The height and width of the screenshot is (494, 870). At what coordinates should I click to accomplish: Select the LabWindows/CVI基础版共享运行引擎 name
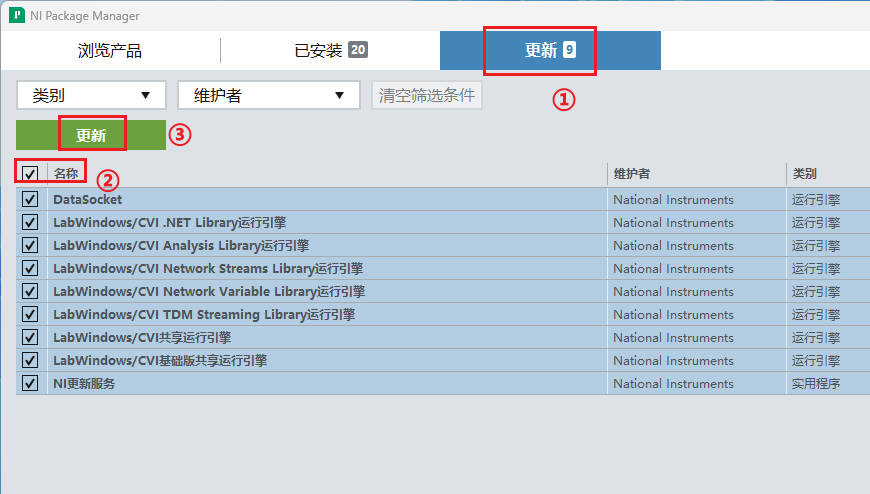pos(160,361)
